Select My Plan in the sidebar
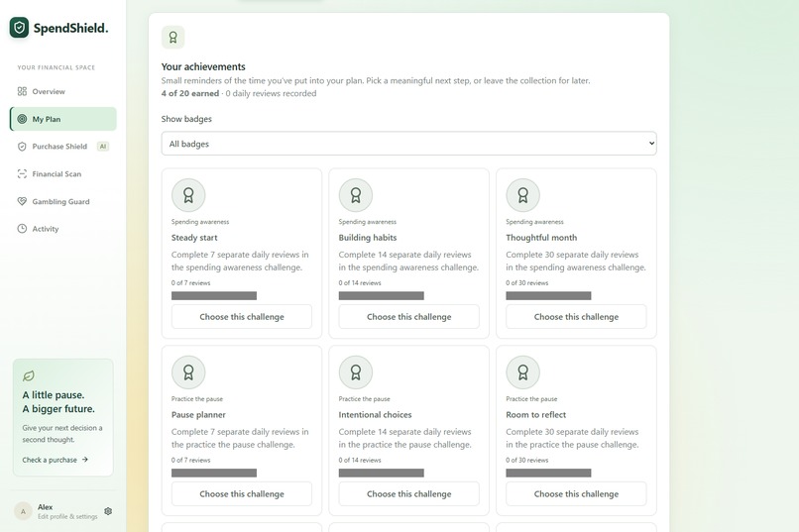This screenshot has height=532, width=799. pyautogui.click(x=63, y=119)
